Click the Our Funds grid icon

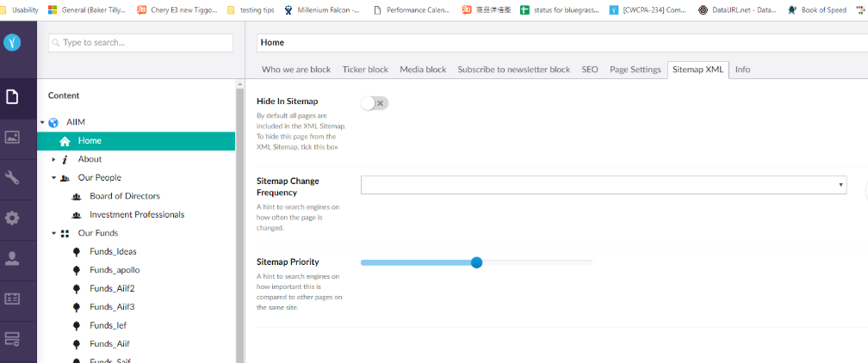pos(65,233)
